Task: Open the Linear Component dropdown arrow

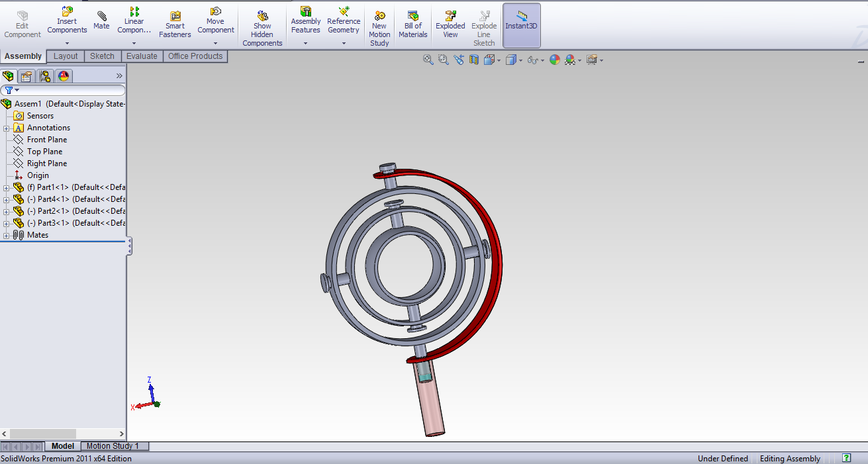Action: point(134,44)
